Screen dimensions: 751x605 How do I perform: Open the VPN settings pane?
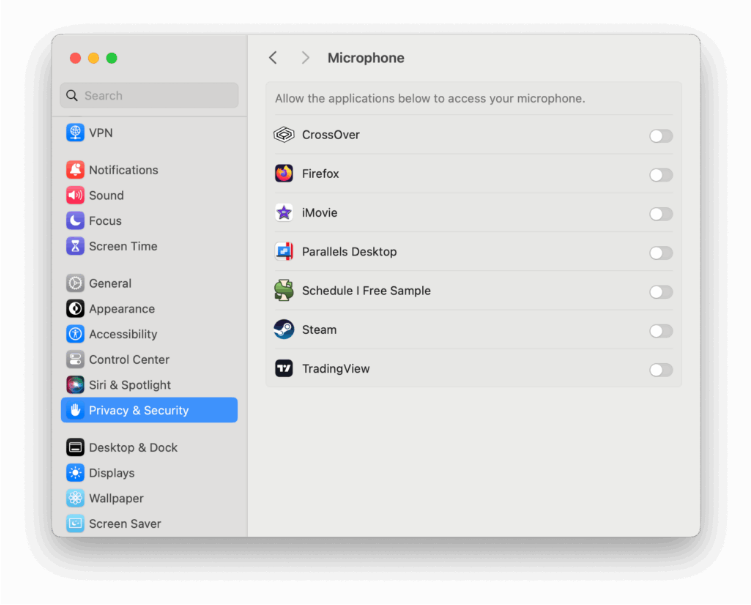149,133
